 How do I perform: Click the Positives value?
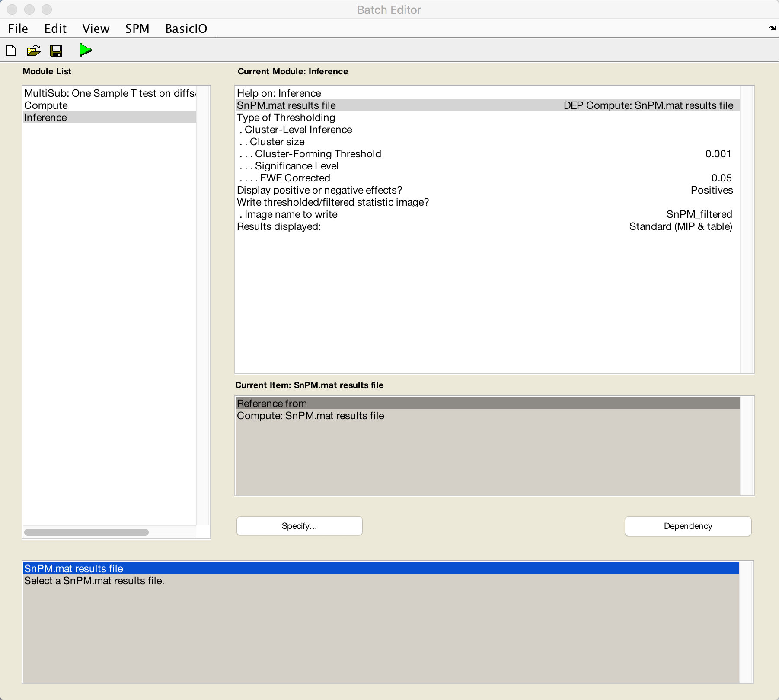[x=712, y=190]
